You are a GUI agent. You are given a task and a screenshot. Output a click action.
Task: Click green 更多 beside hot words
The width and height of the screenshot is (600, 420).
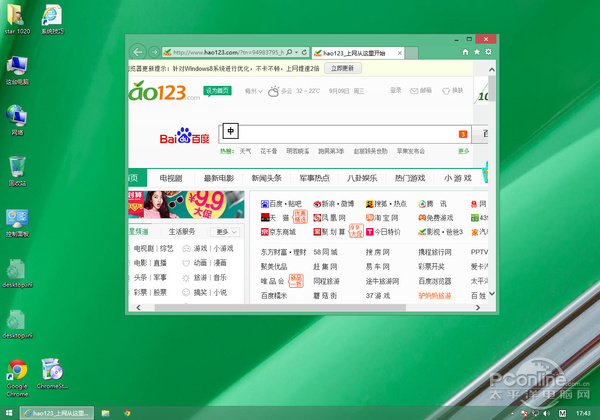pos(463,151)
